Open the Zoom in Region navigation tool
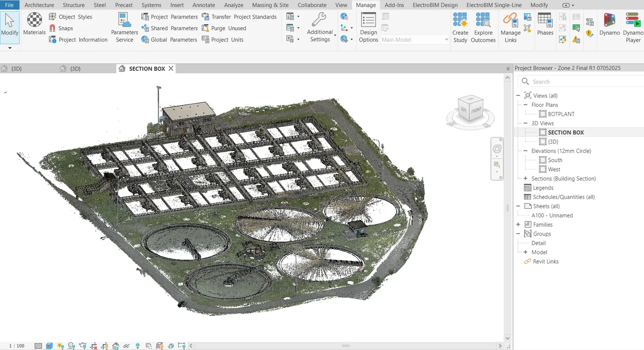Image resolution: width=644 pixels, height=350 pixels. pos(497,165)
